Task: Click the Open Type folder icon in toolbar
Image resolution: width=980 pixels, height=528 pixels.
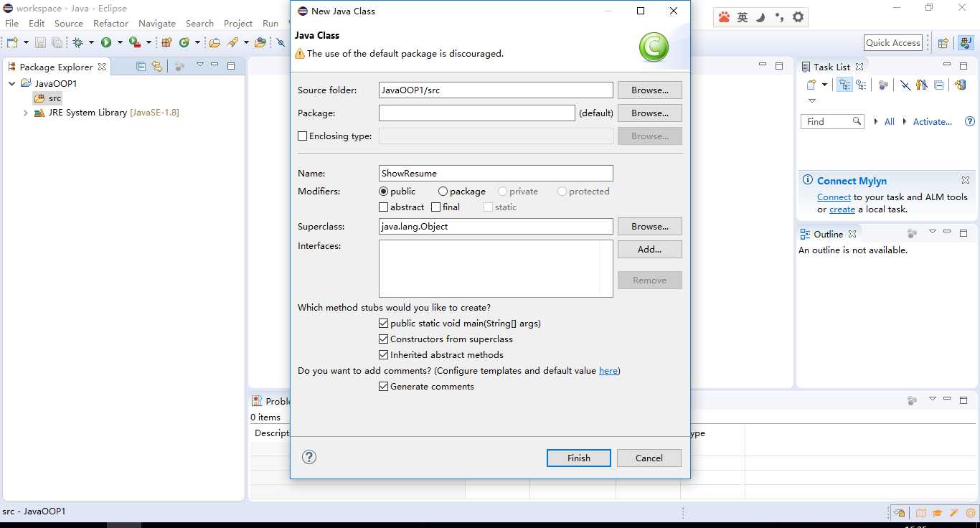Action: point(214,43)
